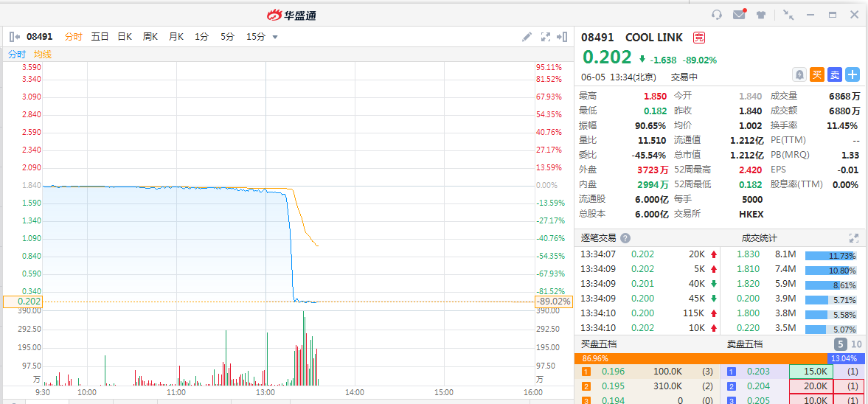Click the current price label 0.202 on chart
Screen dimensions: 868x404
(x=22, y=302)
